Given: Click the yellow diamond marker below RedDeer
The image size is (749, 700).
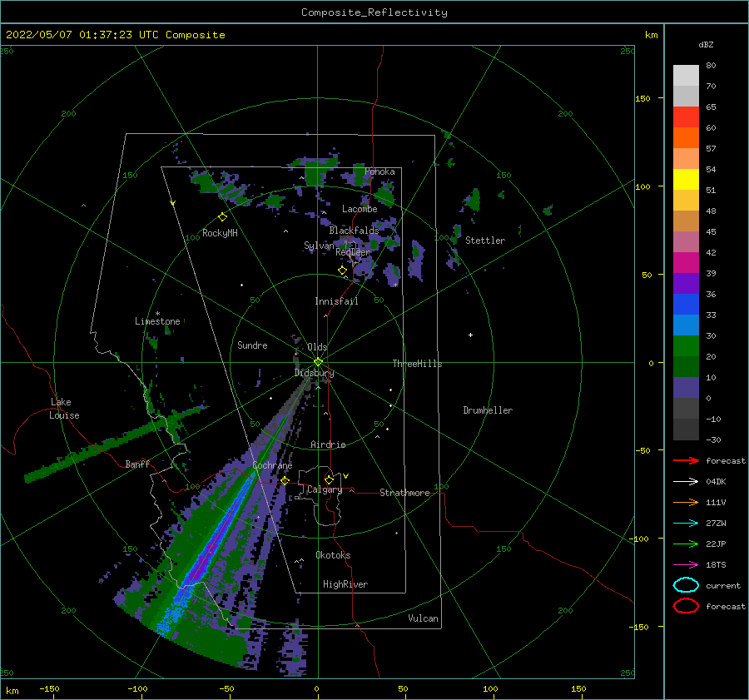Looking at the screenshot, I should click(x=343, y=271).
